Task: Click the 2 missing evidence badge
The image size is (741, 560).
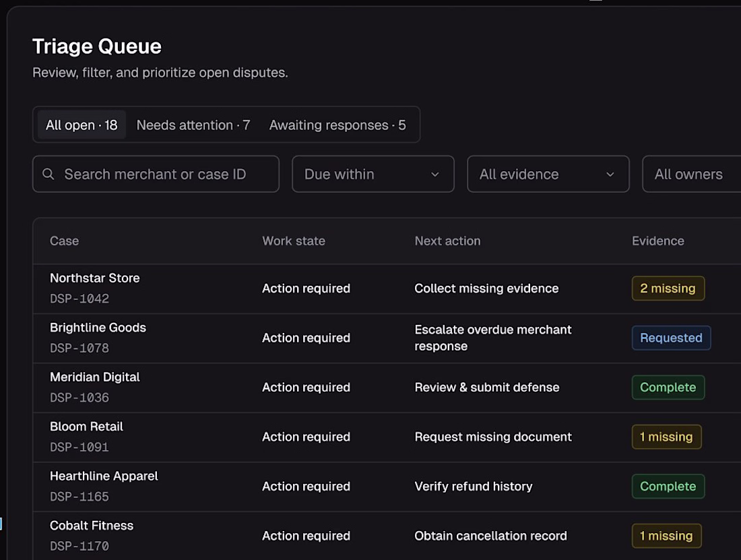Action: tap(668, 288)
